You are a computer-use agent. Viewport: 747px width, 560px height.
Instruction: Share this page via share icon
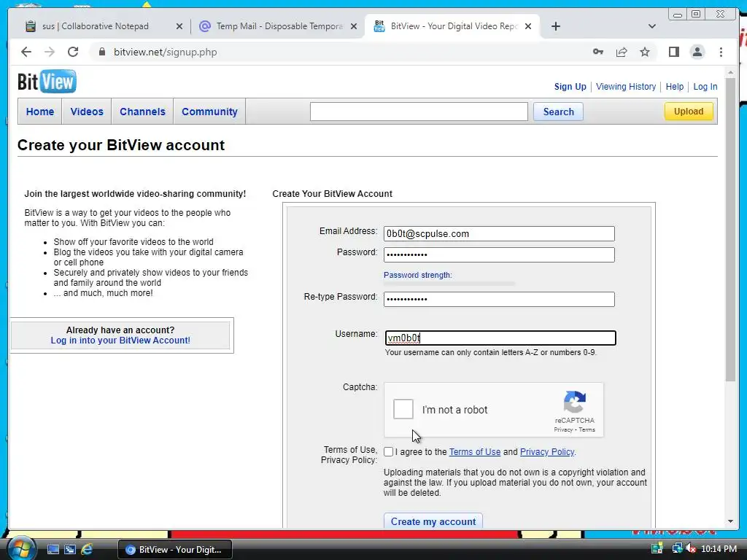(x=622, y=52)
